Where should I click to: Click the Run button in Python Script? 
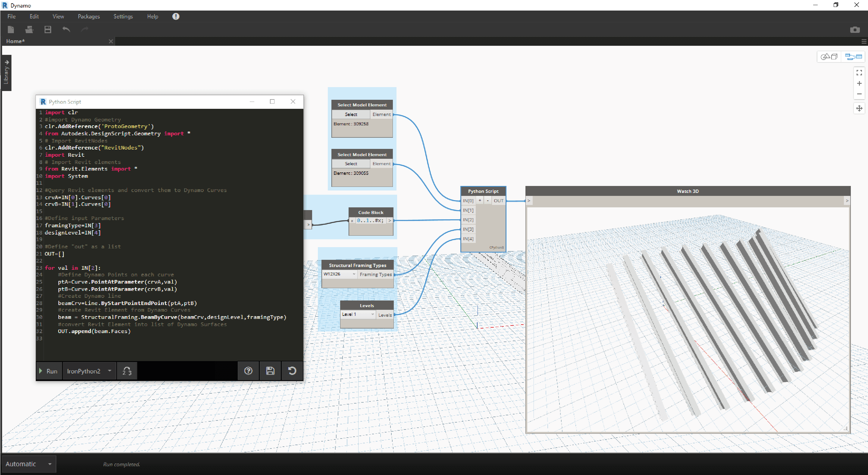pos(49,371)
